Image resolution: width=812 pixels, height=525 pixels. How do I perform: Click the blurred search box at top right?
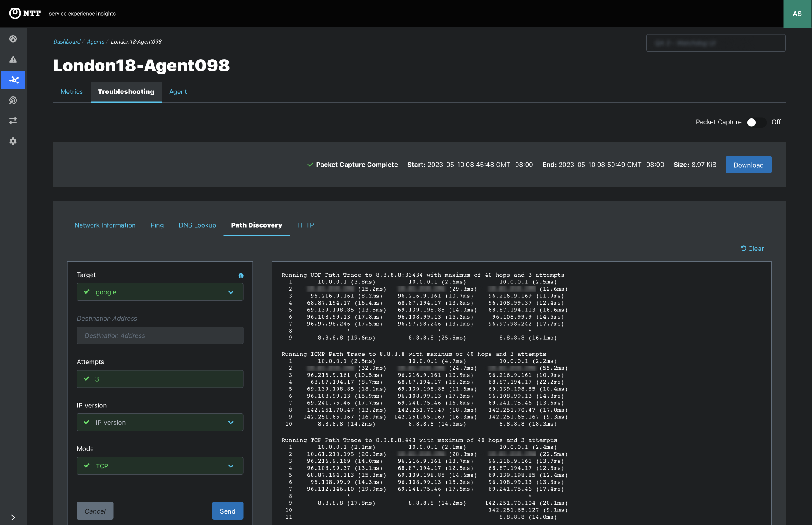coord(716,43)
